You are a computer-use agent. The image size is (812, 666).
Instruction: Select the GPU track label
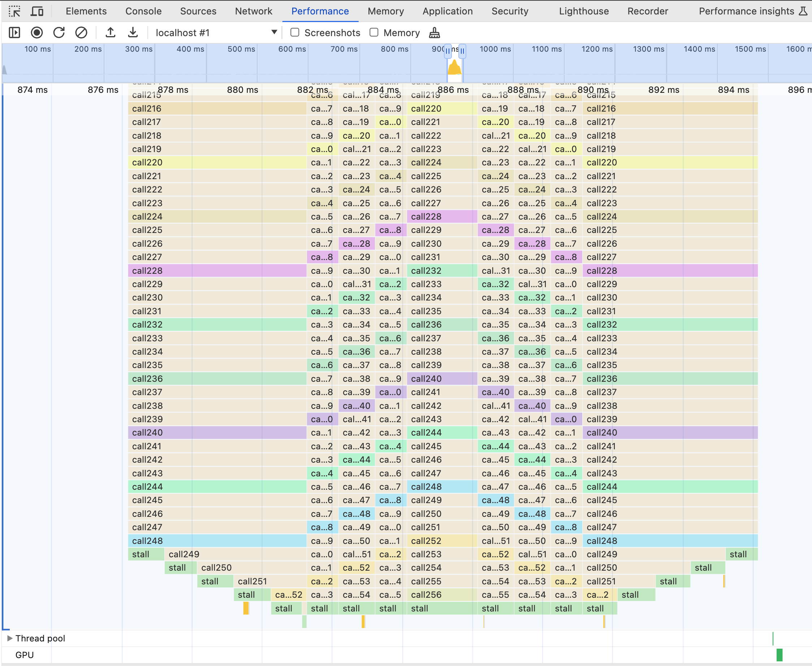click(25, 655)
